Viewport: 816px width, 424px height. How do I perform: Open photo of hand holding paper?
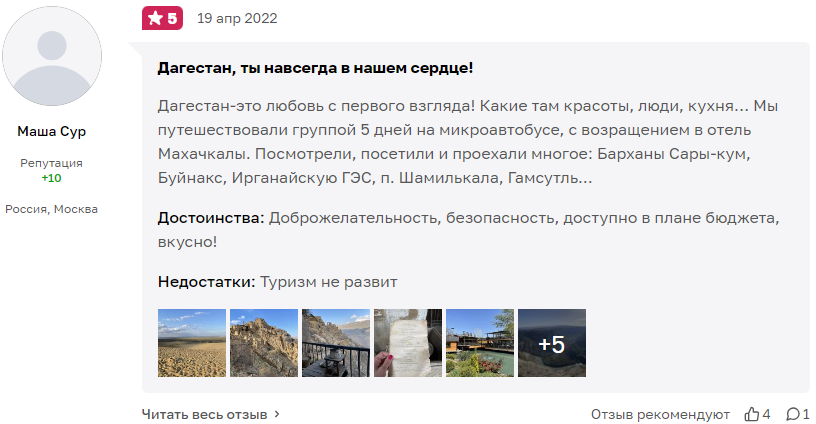coord(408,343)
